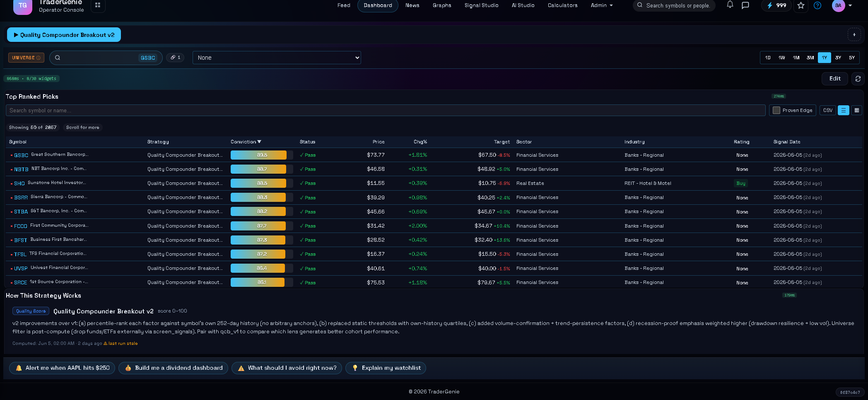Viewport: 868px width, 400px height.
Task: Click the UNIVERSE info badge
Action: (x=26, y=58)
